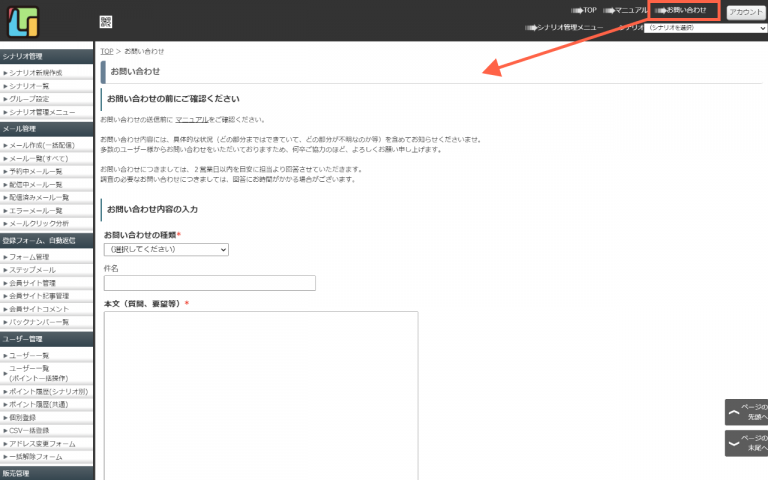
Task: Click the colorful logo in the header
Action: click(24, 21)
